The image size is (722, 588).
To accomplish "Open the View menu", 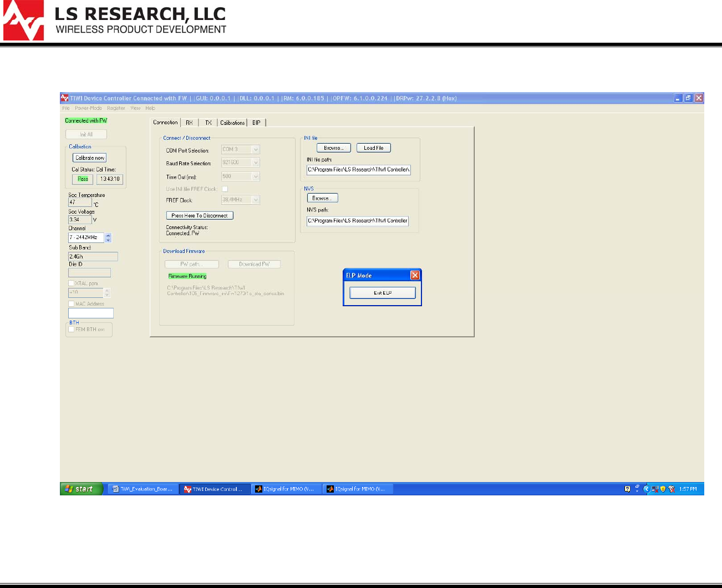I will point(135,108).
